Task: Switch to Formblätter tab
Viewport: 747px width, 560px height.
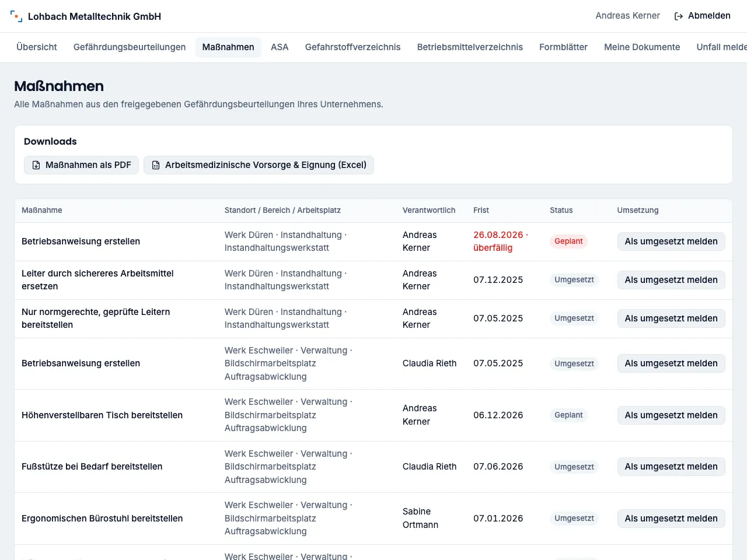Action: pos(563,47)
